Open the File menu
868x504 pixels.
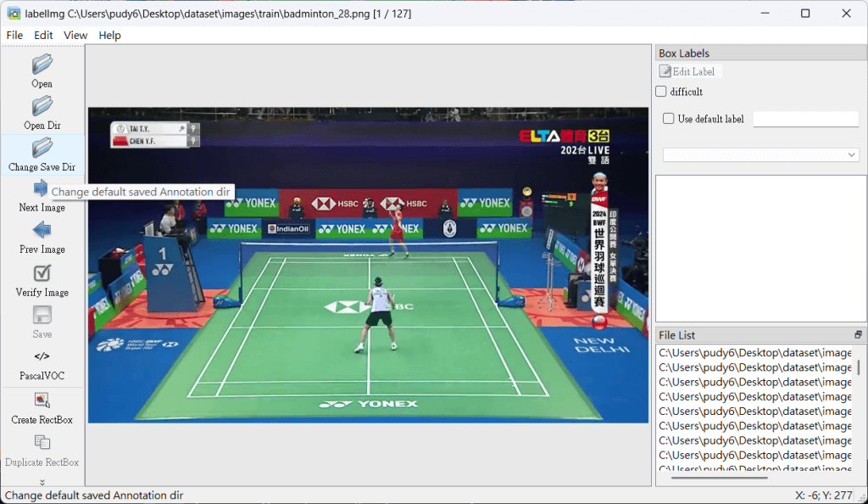coord(14,35)
